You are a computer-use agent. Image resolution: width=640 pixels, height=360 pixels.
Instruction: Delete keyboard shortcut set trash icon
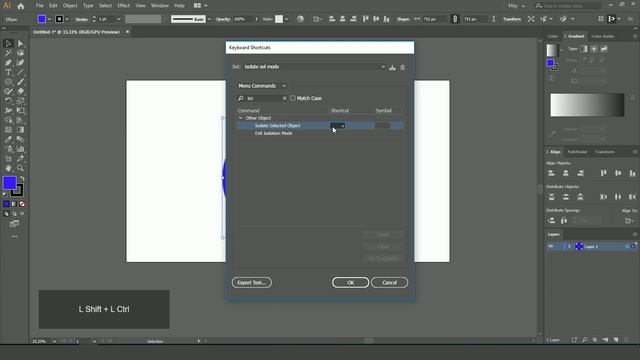click(402, 67)
